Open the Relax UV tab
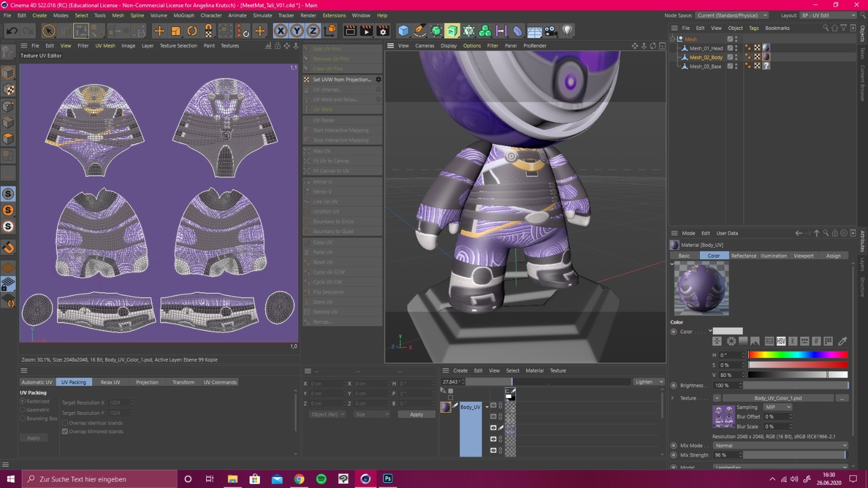This screenshot has width=868, height=488. pos(110,382)
